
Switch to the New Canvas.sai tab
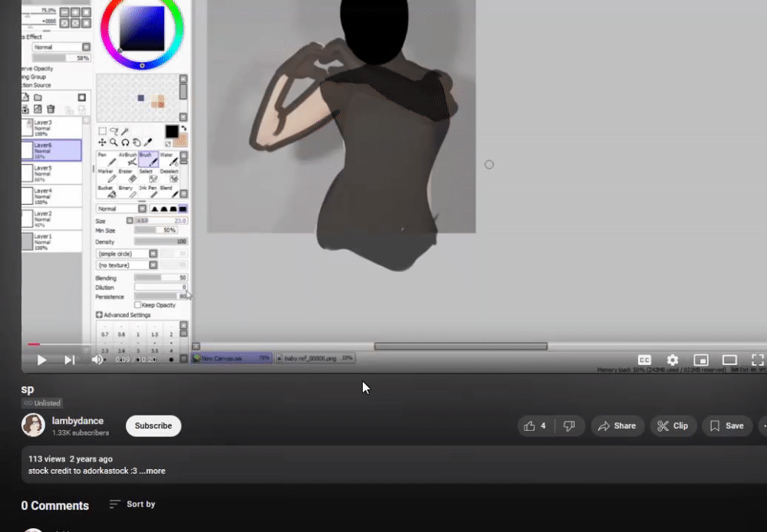coord(232,359)
